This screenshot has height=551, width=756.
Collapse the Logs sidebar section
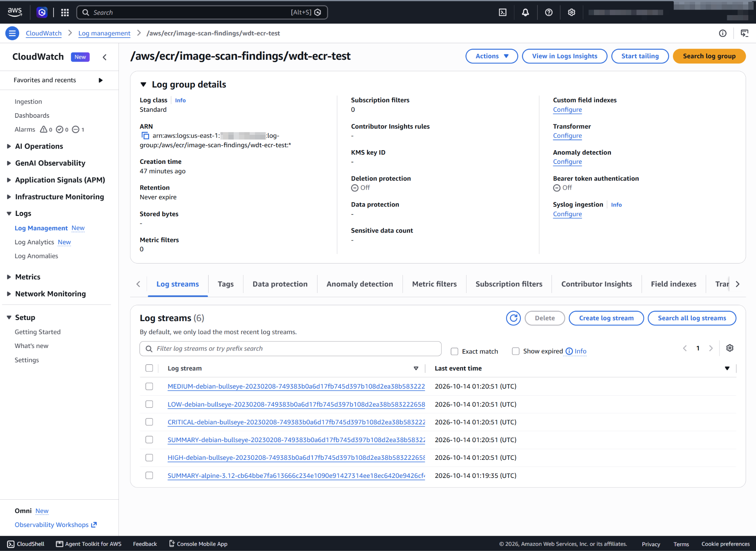click(9, 213)
